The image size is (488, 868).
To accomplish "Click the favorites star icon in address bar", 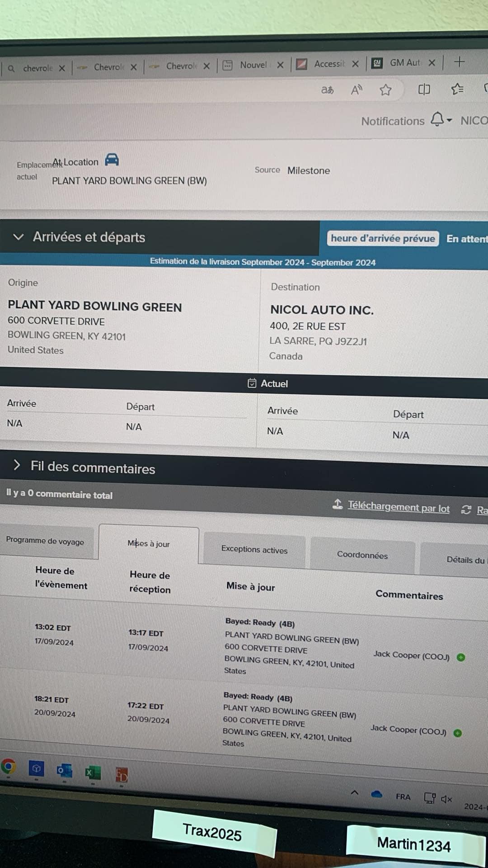I will [x=385, y=90].
